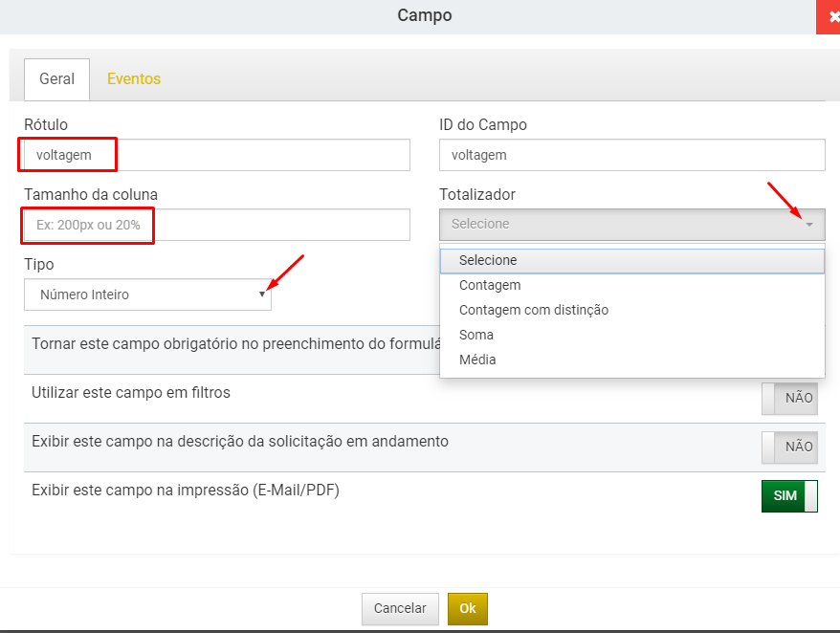Viewport: 840px width, 633px height.
Task: Click the Cancelar button
Action: [400, 609]
